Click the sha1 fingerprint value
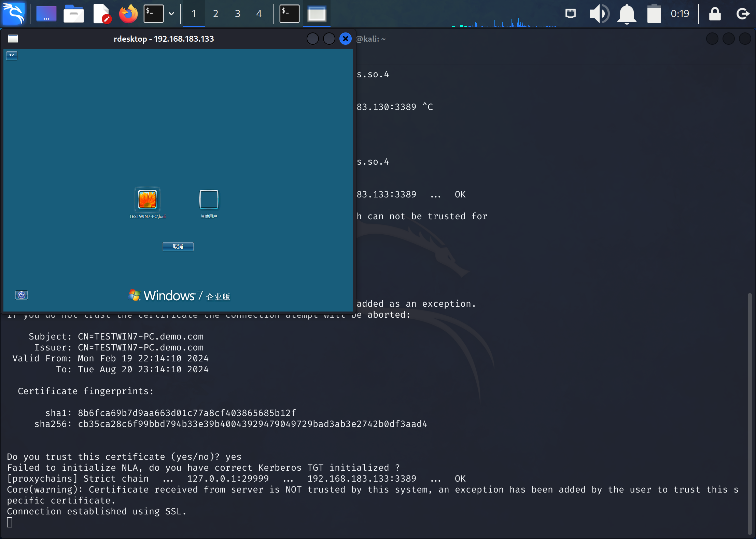Viewport: 756px width, 539px height. pos(187,413)
